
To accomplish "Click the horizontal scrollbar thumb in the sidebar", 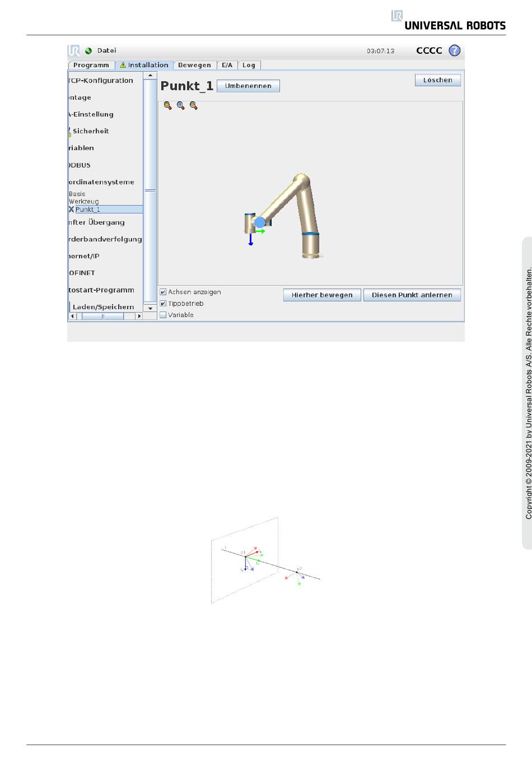I will (102, 316).
